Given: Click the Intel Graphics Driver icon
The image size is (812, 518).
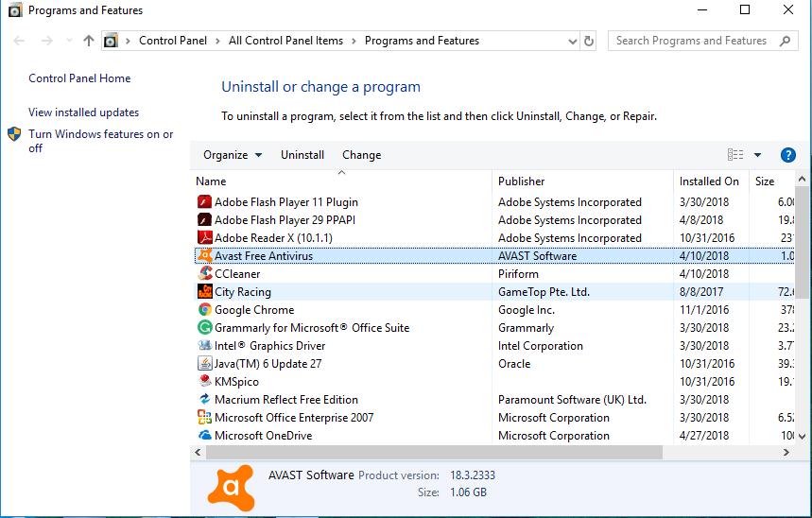Looking at the screenshot, I should point(204,346).
